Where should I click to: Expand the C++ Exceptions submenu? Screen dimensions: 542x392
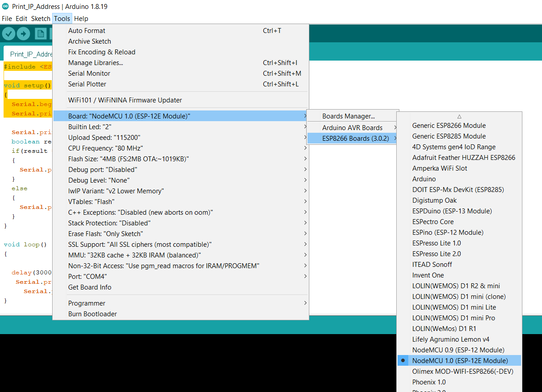click(181, 212)
